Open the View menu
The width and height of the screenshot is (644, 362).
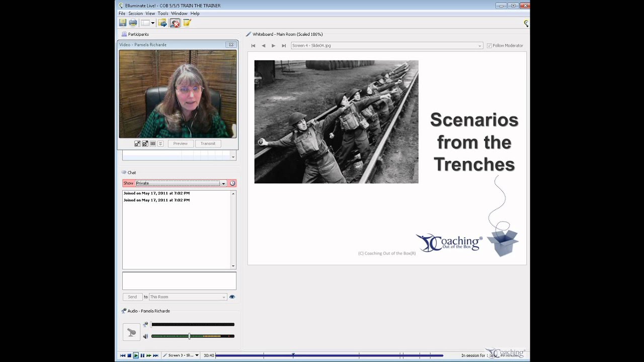point(150,14)
